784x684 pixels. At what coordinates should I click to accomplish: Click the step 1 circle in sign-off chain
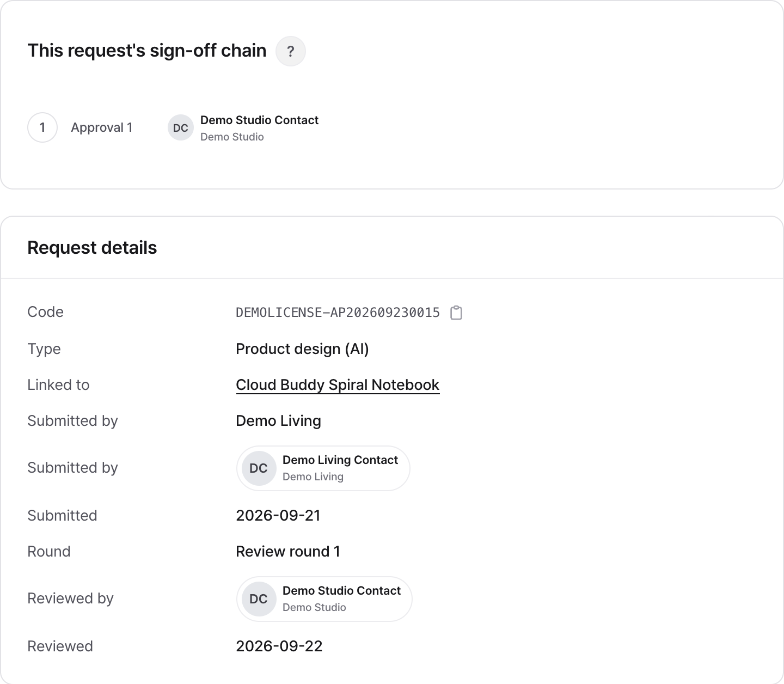pos(42,127)
